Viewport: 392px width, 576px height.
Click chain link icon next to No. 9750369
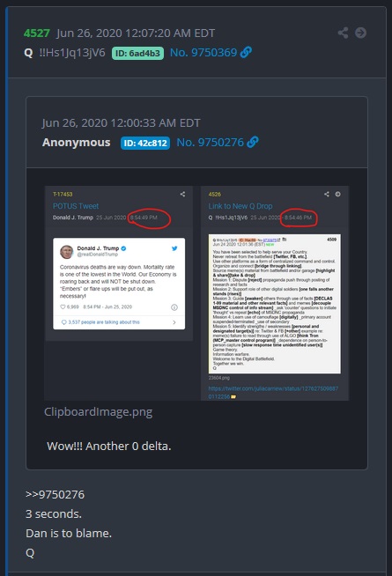point(246,52)
